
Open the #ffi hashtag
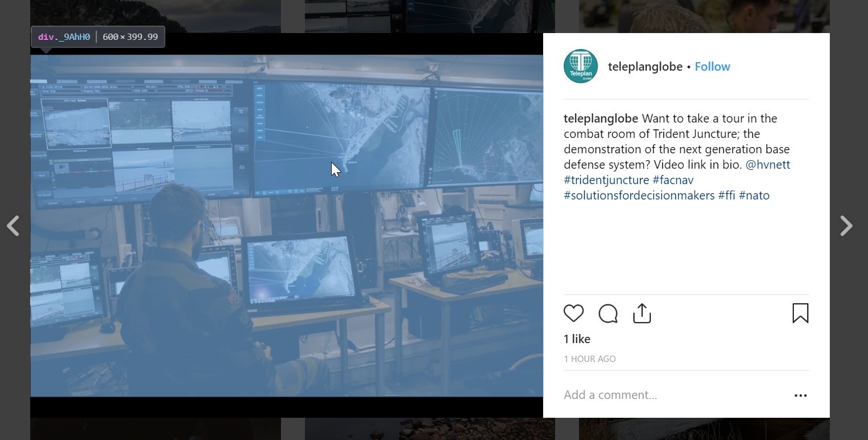point(727,195)
